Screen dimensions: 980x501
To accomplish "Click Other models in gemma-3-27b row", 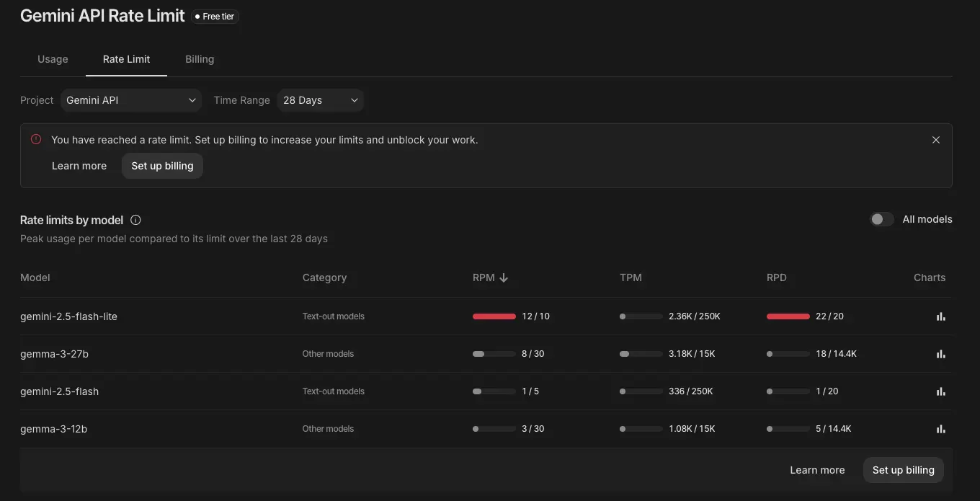I will pyautogui.click(x=328, y=354).
